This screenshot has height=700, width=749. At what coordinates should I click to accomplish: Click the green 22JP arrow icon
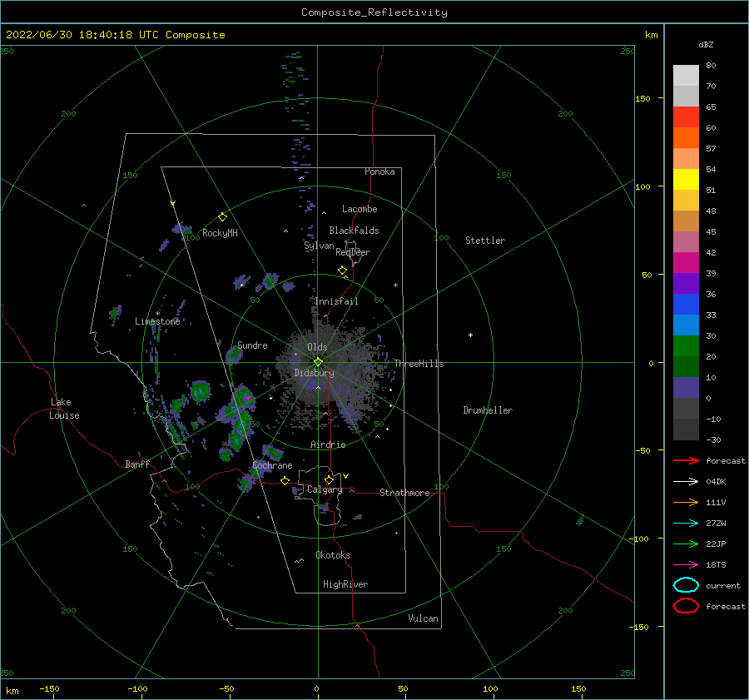[686, 544]
